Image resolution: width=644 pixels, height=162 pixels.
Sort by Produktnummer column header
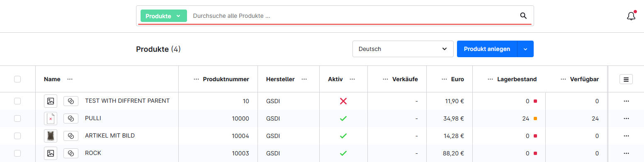tap(226, 79)
